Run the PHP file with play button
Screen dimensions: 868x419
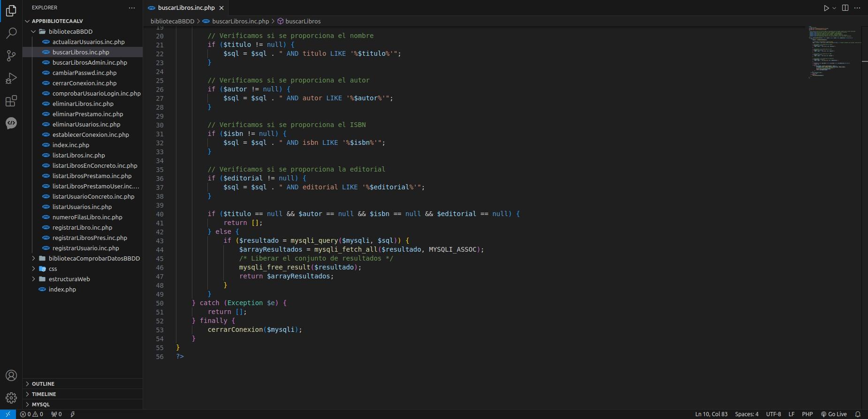pos(826,8)
